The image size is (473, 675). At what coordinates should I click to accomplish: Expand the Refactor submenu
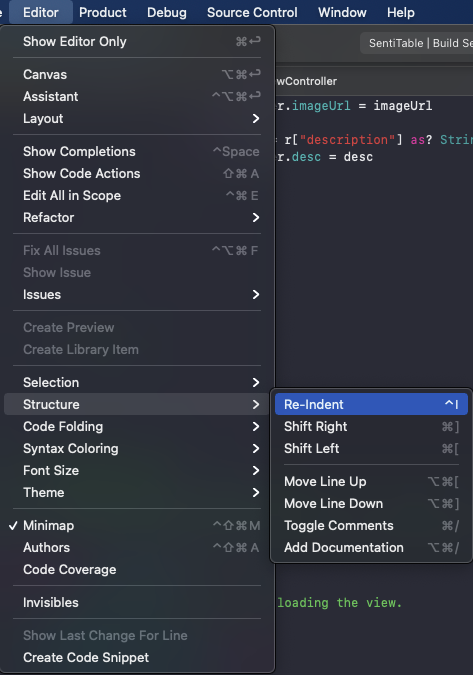[x=139, y=217]
